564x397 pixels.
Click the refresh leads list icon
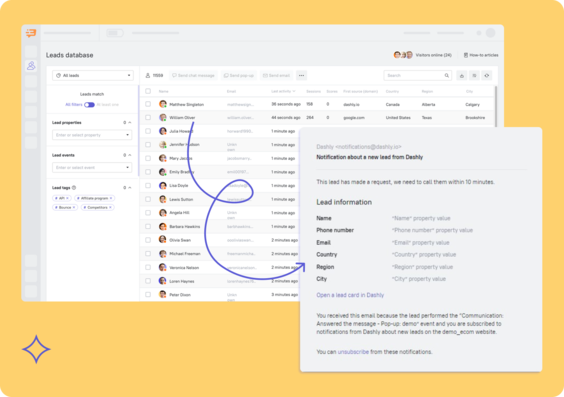pyautogui.click(x=487, y=76)
